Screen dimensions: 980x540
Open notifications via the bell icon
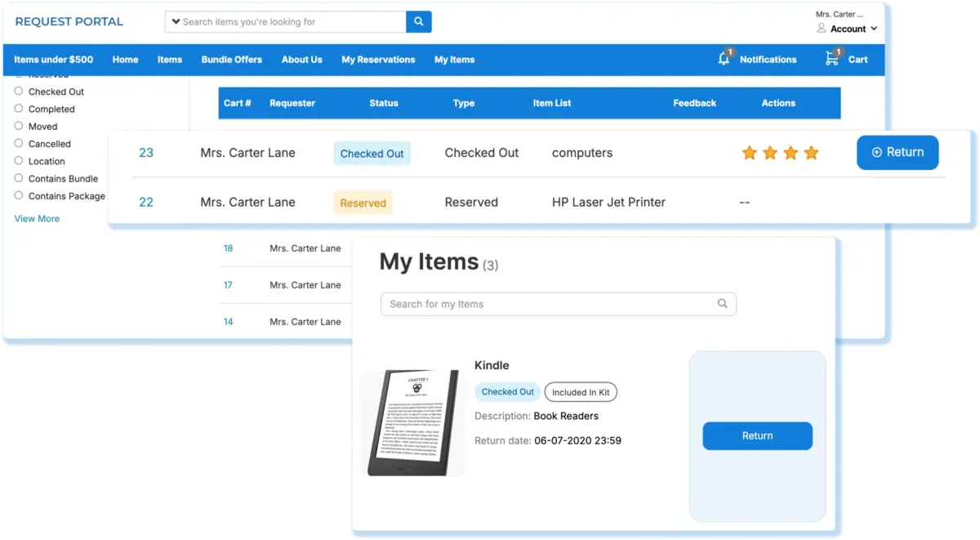pos(724,59)
